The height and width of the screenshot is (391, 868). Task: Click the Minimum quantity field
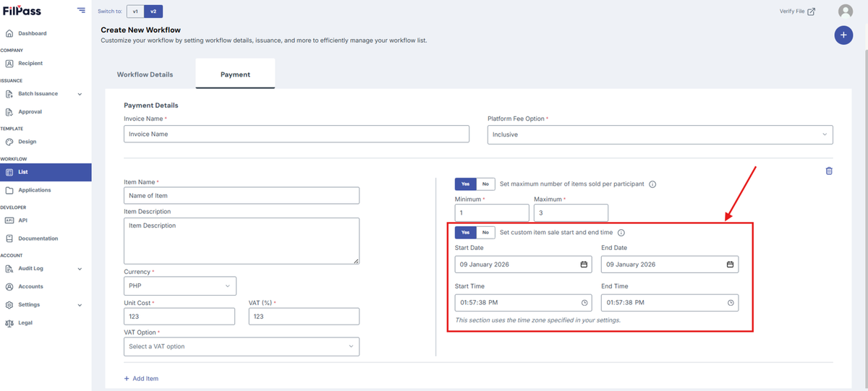pos(492,213)
